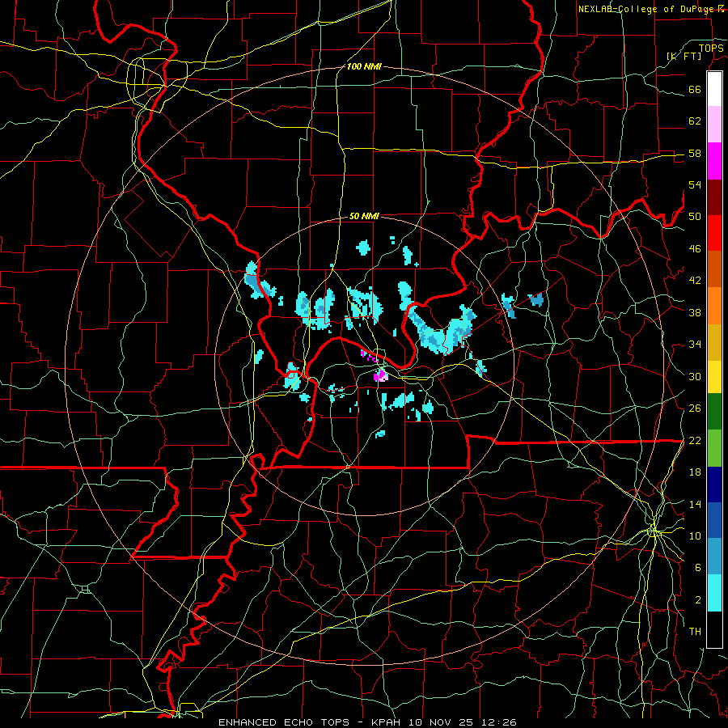The height and width of the screenshot is (728, 728).
Task: Click the light pink legend swatch
Action: pos(714,124)
